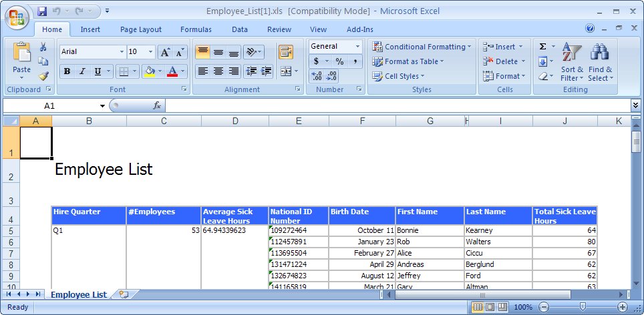Viewport: 644px width, 315px height.
Task: Click the Name Box showing A1
Action: coord(50,105)
